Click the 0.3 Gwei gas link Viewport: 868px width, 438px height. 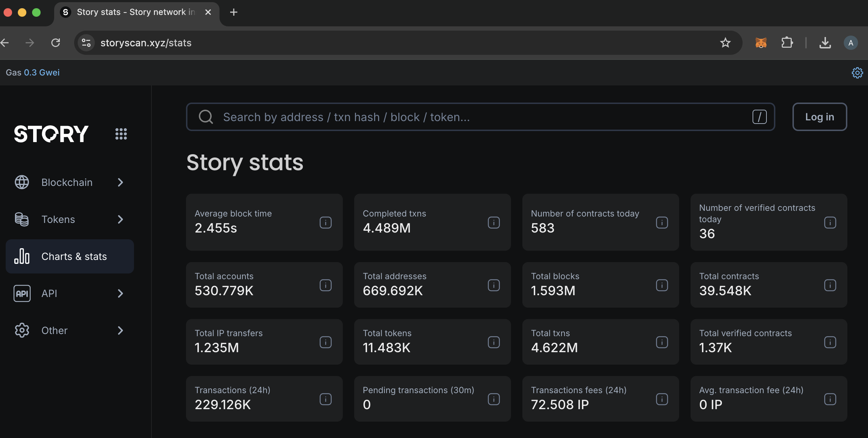pyautogui.click(x=42, y=73)
